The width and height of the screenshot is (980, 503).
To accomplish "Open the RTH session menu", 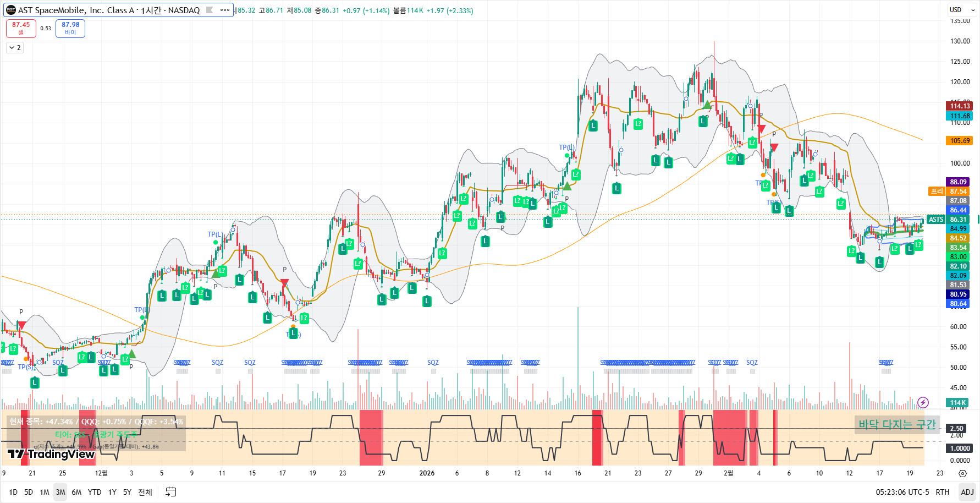I will (943, 492).
